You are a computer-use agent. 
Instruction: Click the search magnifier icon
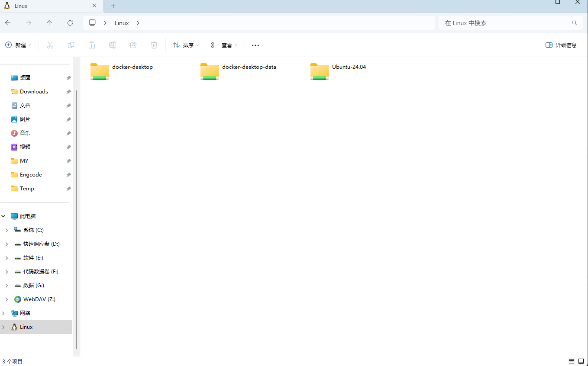point(575,23)
